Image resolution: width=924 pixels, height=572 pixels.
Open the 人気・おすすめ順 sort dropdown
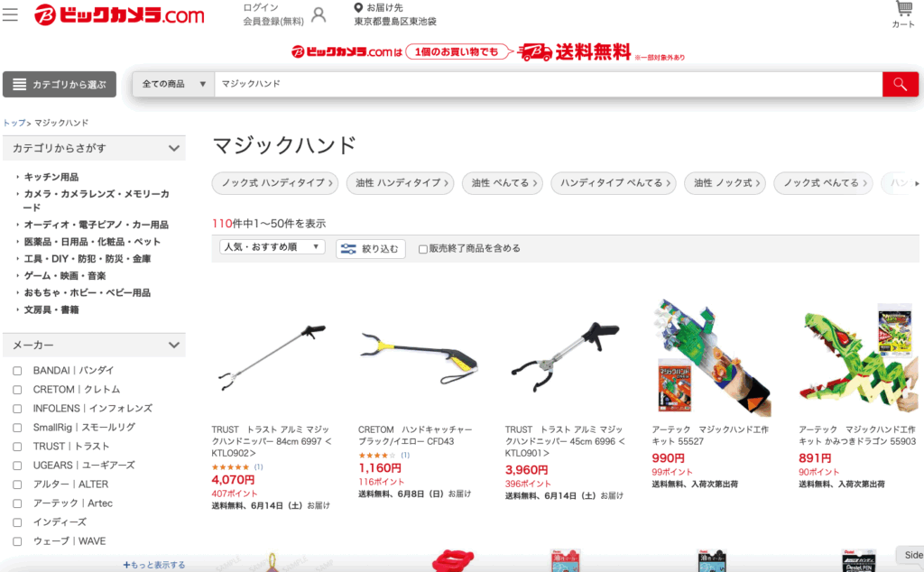coord(272,247)
